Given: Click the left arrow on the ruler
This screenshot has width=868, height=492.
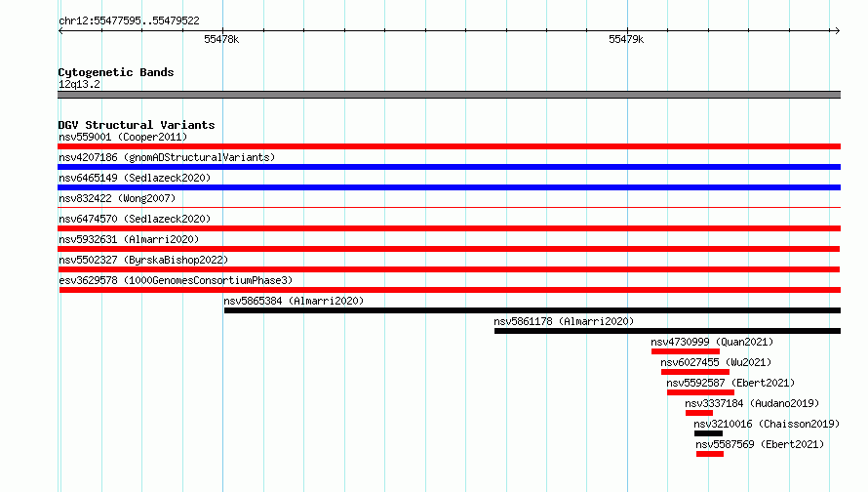Looking at the screenshot, I should pos(60,30).
